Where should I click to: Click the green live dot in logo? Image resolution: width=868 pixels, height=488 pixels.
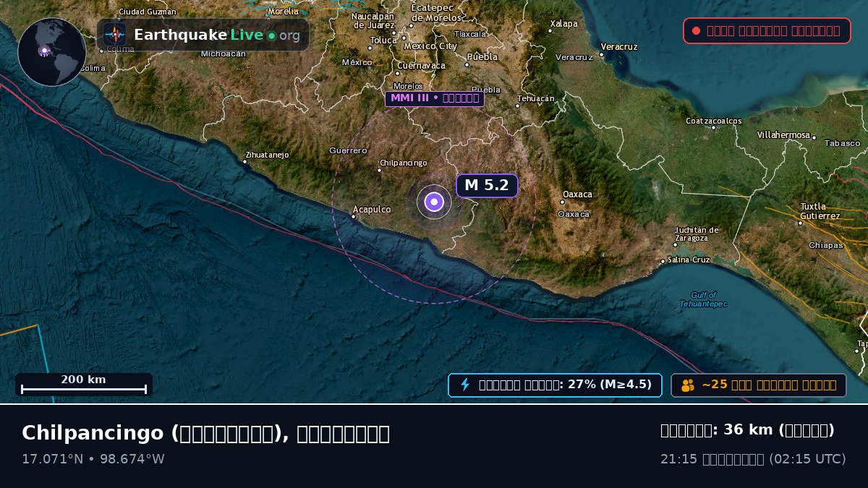click(271, 35)
